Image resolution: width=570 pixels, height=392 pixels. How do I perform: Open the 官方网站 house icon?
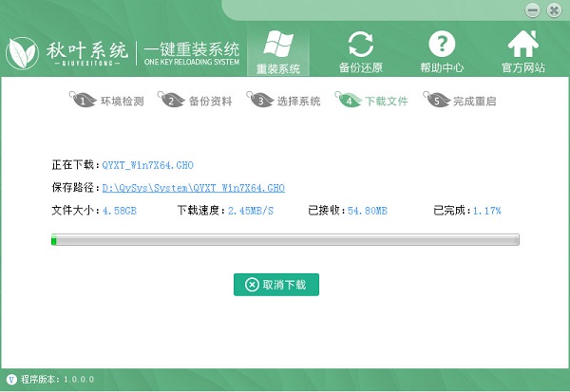tap(523, 44)
